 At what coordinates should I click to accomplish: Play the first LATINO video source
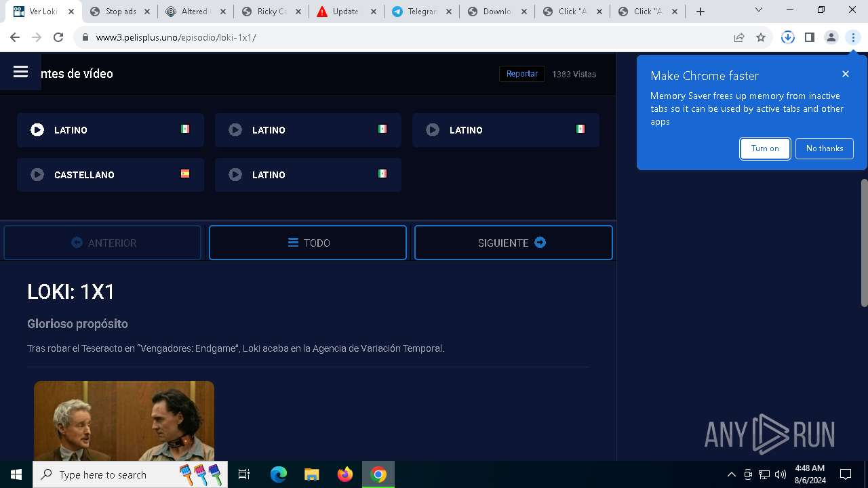[x=111, y=130]
